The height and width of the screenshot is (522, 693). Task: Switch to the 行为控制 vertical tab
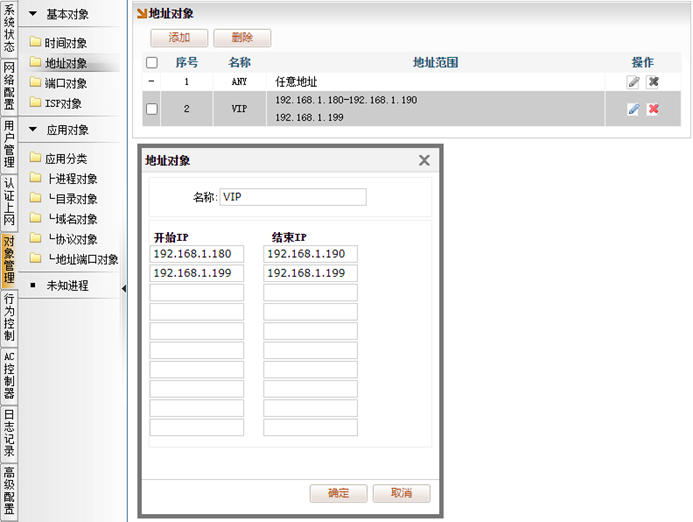(x=9, y=317)
